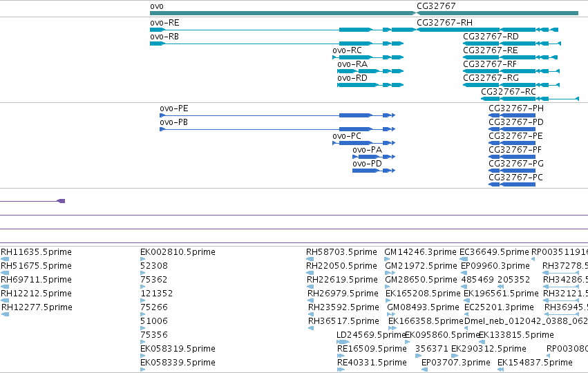This screenshot has width=588, height=373.
Task: Click CG32767-RD transcript label
Action: (x=491, y=37)
